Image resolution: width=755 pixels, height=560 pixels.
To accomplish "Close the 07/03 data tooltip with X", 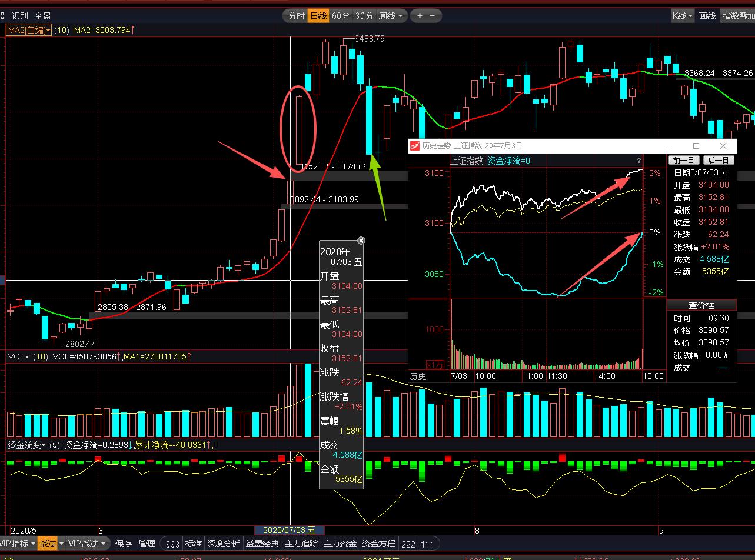I will [x=361, y=241].
